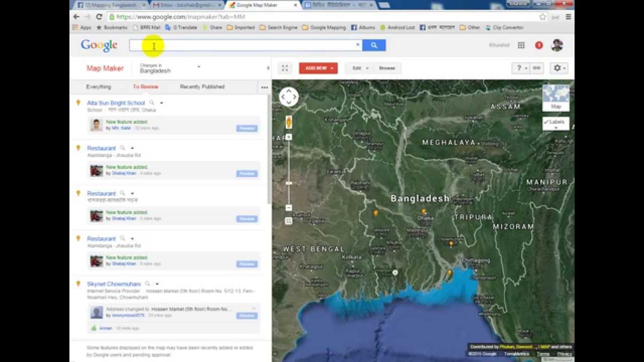Open the Apps bookmarks shortcut
644x362 pixels.
point(82,28)
